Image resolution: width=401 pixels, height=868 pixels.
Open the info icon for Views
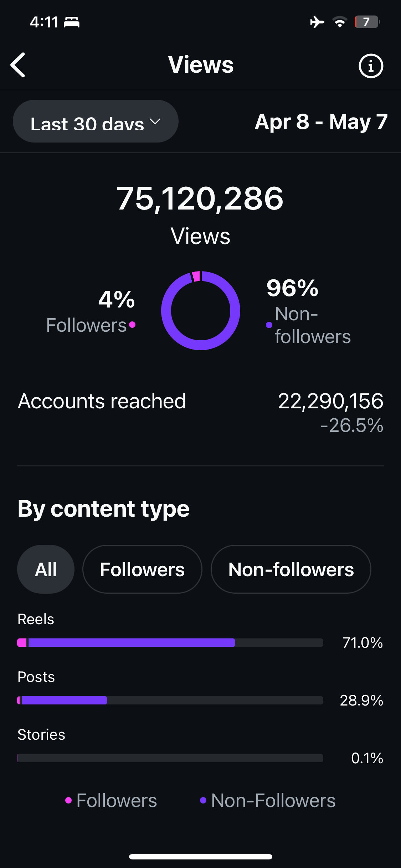(x=371, y=66)
